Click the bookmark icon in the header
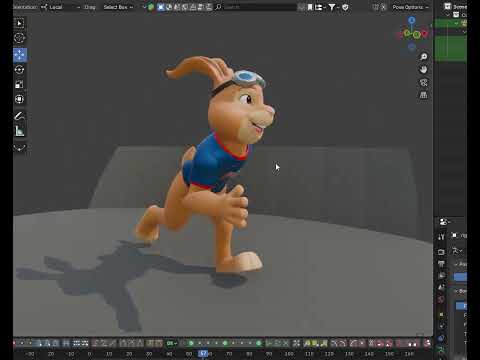480x360 pixels. (310, 7)
